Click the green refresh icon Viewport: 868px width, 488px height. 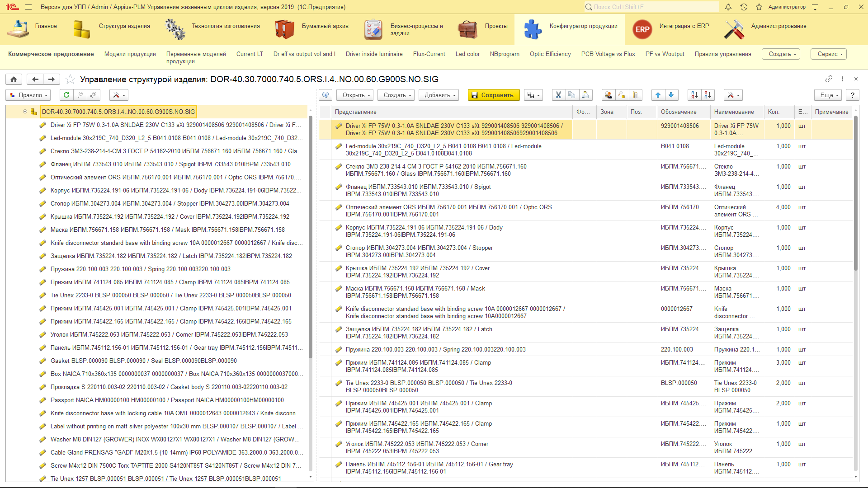[x=66, y=95]
